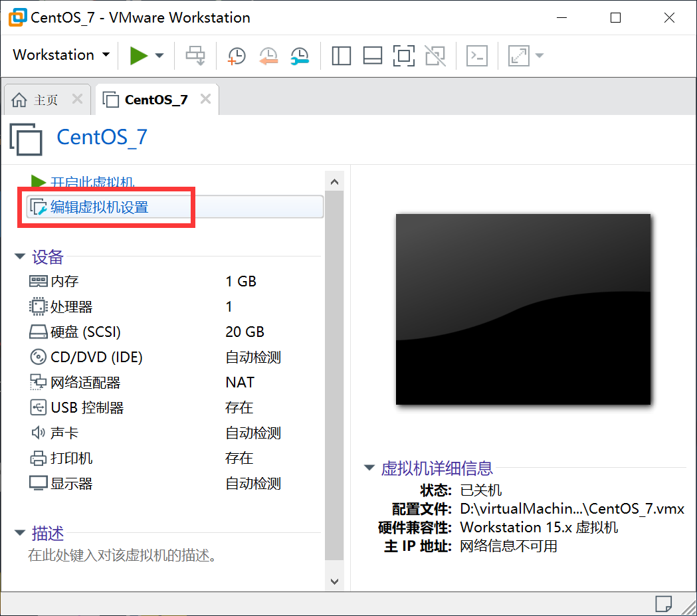Click the message log icon in status bar
The height and width of the screenshot is (616, 697).
click(664, 604)
